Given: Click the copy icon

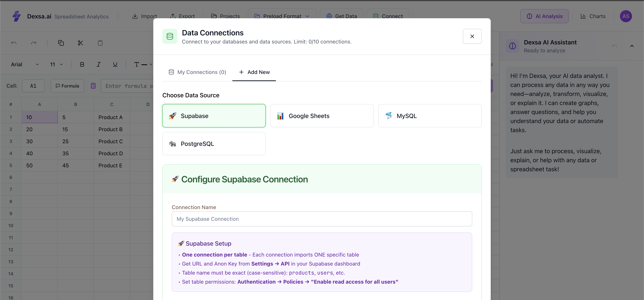Looking at the screenshot, I should (61, 43).
